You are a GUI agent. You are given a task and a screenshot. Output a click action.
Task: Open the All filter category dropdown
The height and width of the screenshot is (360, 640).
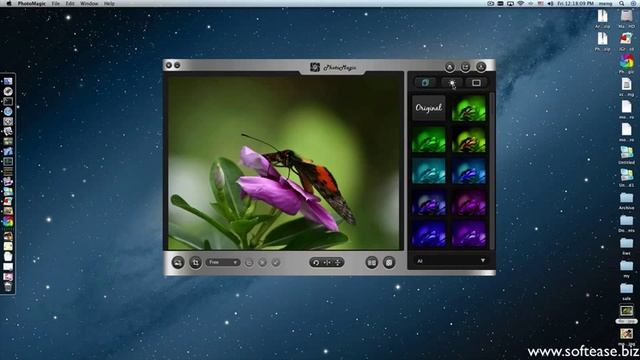(x=451, y=260)
